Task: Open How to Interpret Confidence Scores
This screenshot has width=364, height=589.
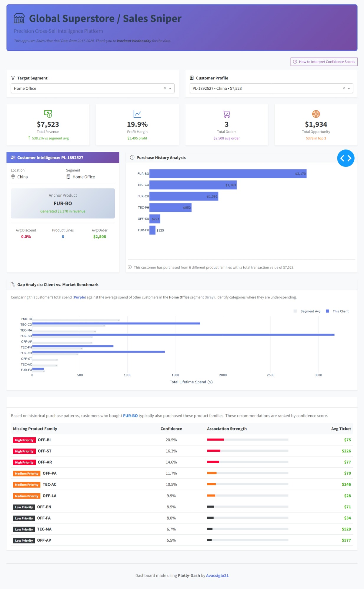Action: [324, 62]
